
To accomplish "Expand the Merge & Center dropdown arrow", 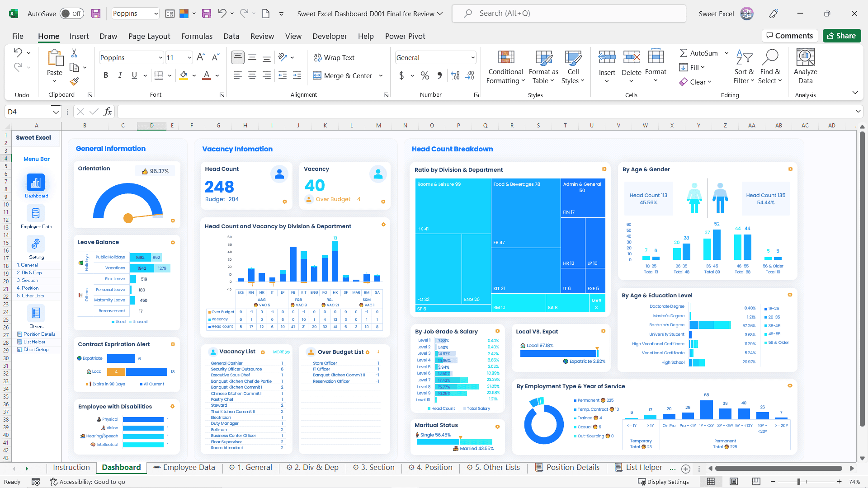I will click(x=381, y=75).
